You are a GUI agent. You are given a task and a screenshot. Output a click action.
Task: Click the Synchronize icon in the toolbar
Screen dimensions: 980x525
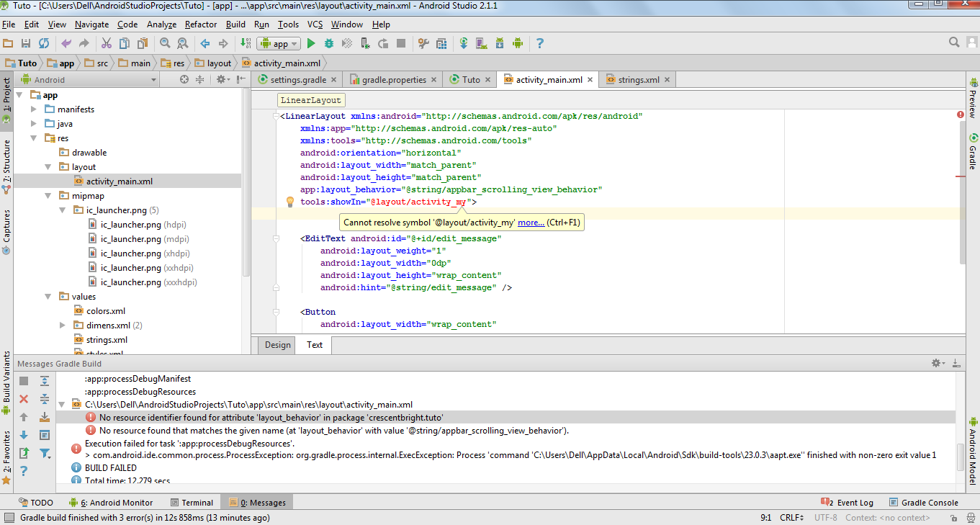click(x=44, y=43)
